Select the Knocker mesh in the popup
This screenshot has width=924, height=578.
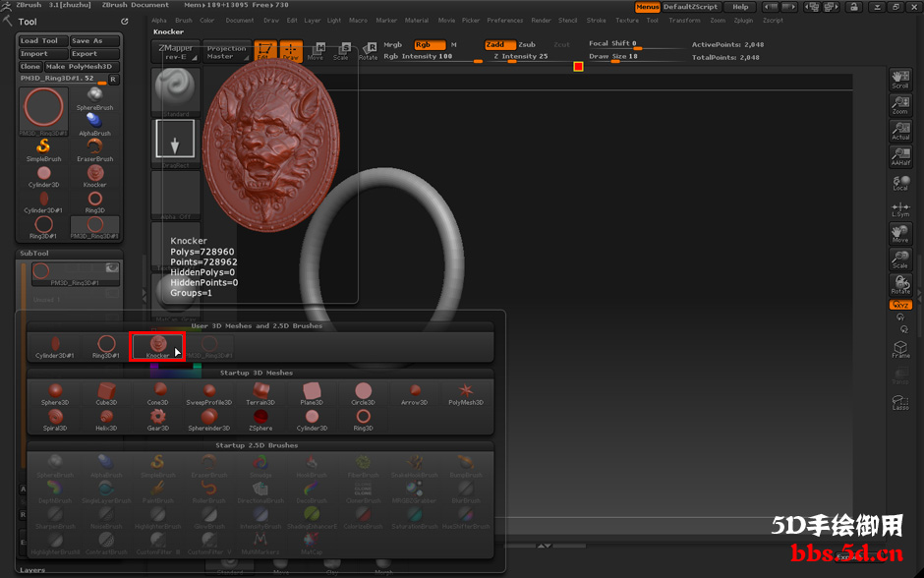157,346
